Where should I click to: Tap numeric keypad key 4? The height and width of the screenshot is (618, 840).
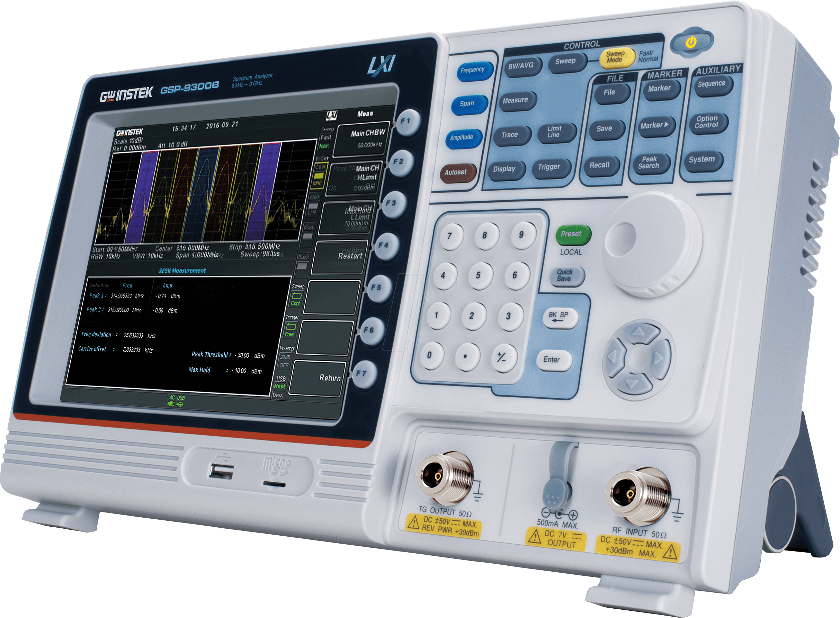pyautogui.click(x=445, y=276)
